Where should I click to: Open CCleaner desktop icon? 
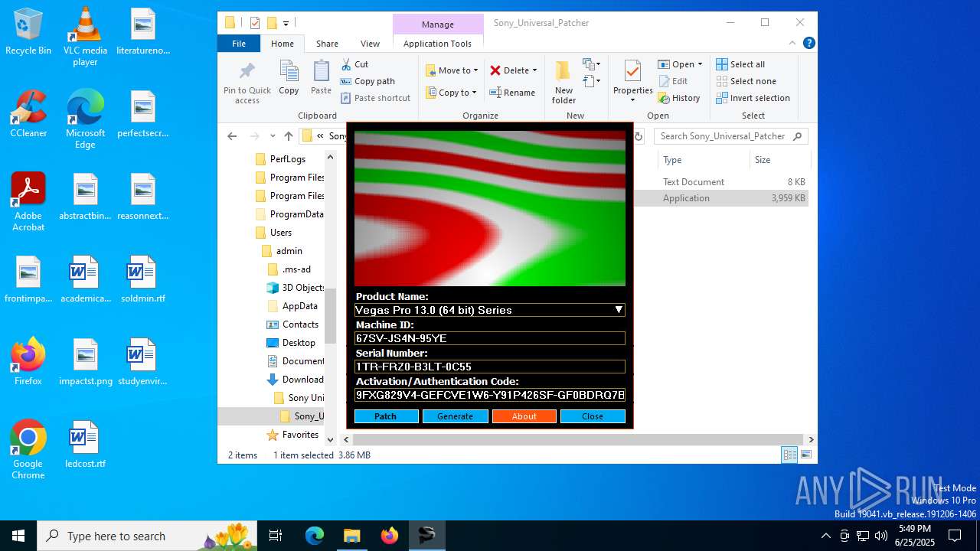click(28, 113)
